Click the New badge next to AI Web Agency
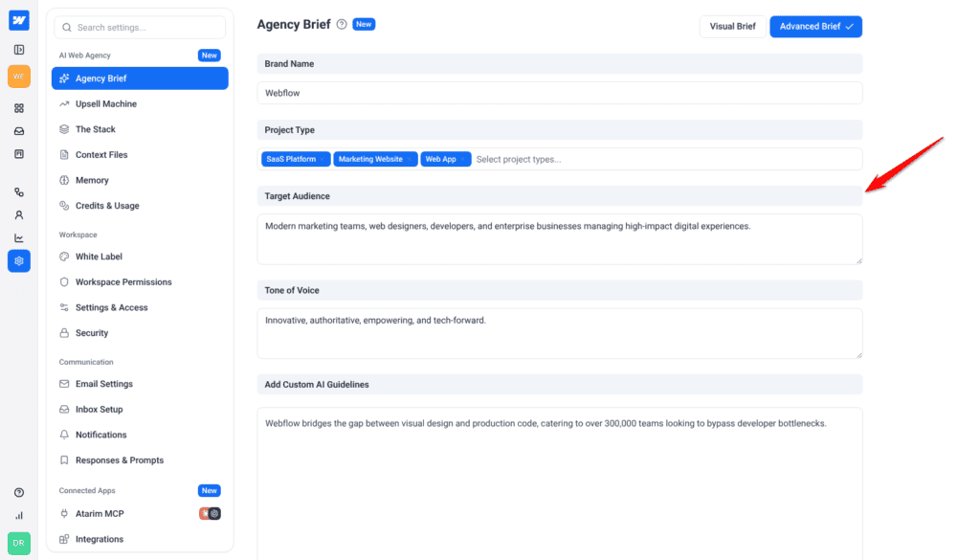The width and height of the screenshot is (980, 560). click(x=210, y=55)
